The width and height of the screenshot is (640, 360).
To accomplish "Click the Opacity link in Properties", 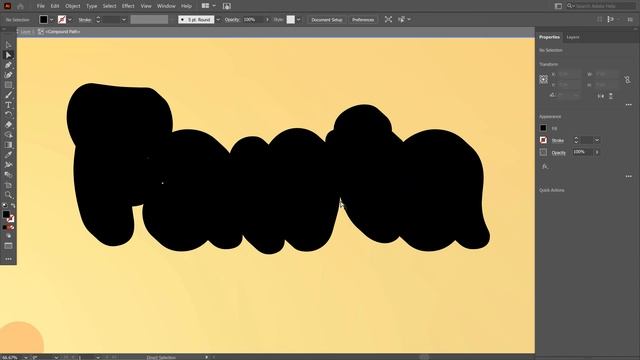I will click(559, 152).
